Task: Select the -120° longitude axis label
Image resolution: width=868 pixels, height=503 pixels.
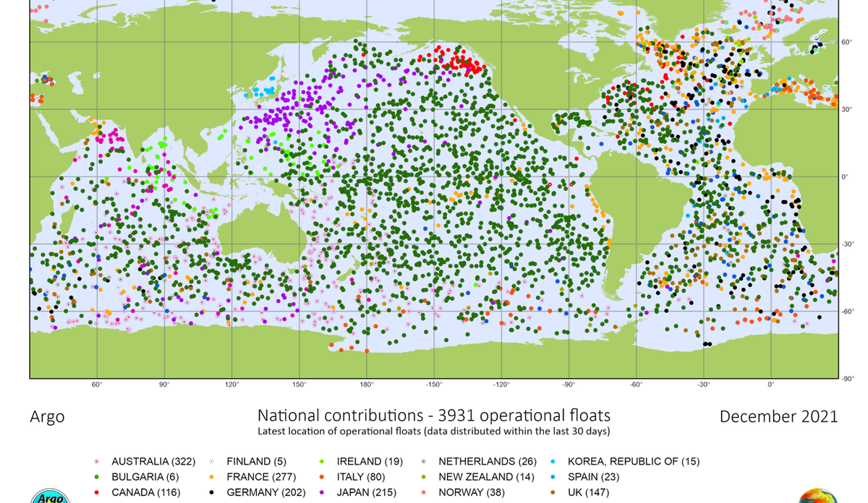Action: 501,384
